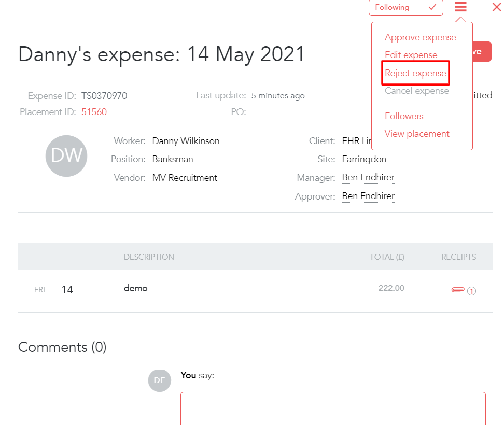
Task: Select Approve expense from menu
Action: pos(420,37)
